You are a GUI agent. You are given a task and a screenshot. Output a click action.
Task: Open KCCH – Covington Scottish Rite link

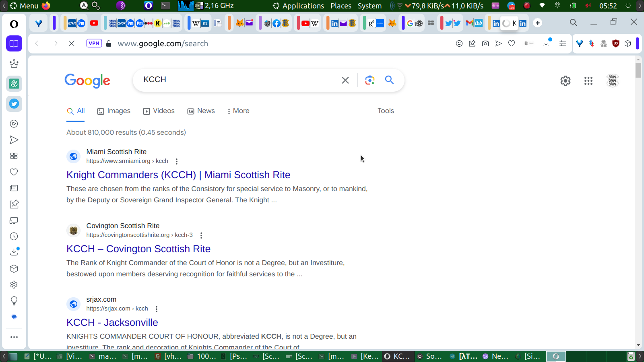tap(138, 249)
